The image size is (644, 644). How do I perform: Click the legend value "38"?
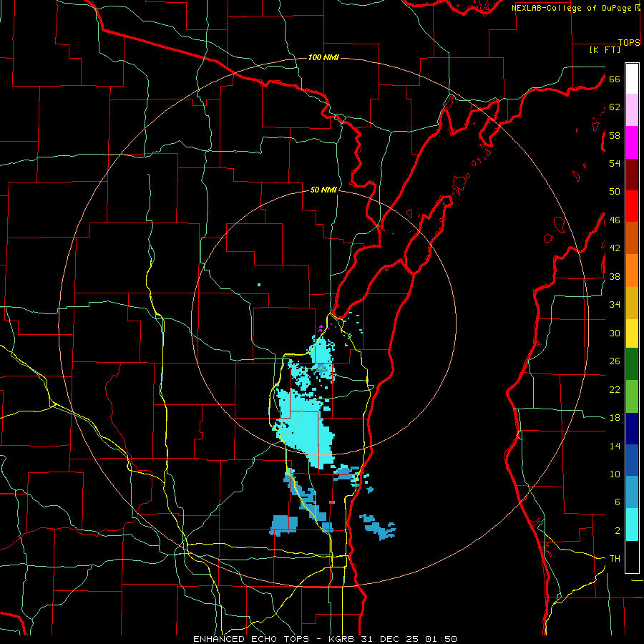615,276
